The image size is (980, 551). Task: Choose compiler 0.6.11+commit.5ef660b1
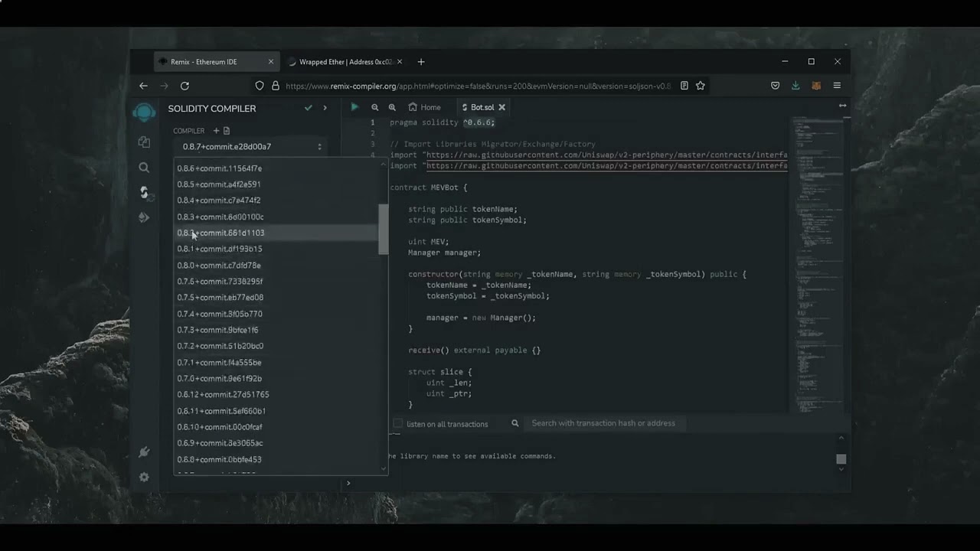(276, 411)
